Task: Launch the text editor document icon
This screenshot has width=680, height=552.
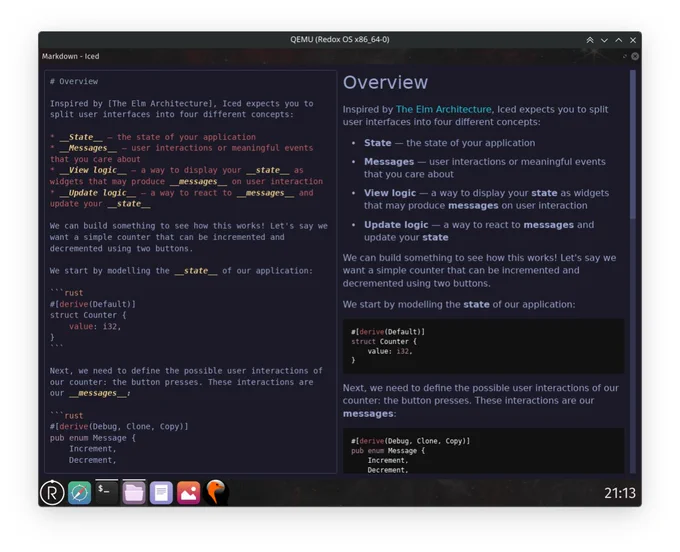Action: 161,493
